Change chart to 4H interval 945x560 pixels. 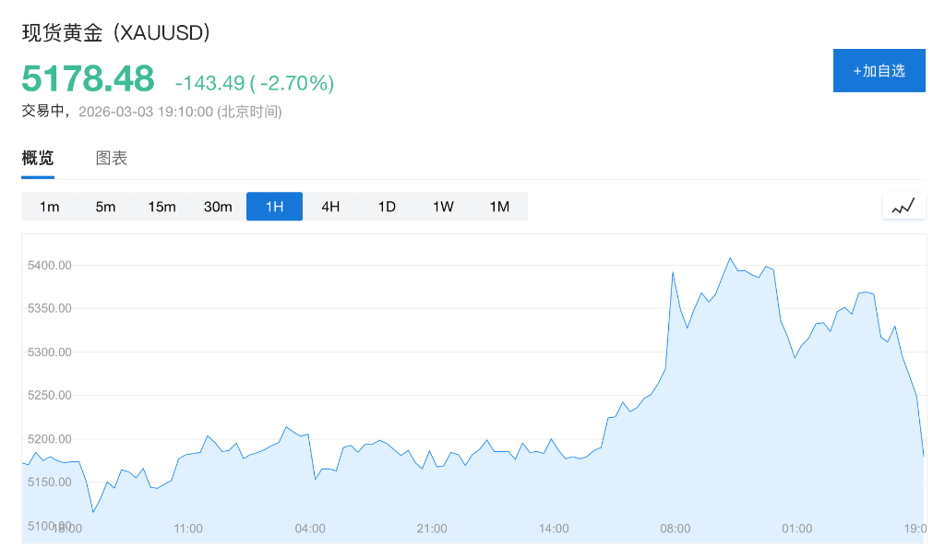pyautogui.click(x=330, y=207)
